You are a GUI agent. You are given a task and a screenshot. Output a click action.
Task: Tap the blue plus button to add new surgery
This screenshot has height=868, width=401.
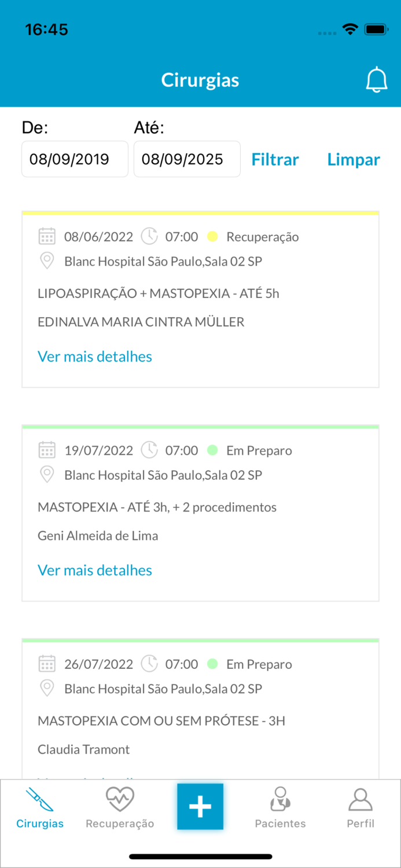click(200, 806)
